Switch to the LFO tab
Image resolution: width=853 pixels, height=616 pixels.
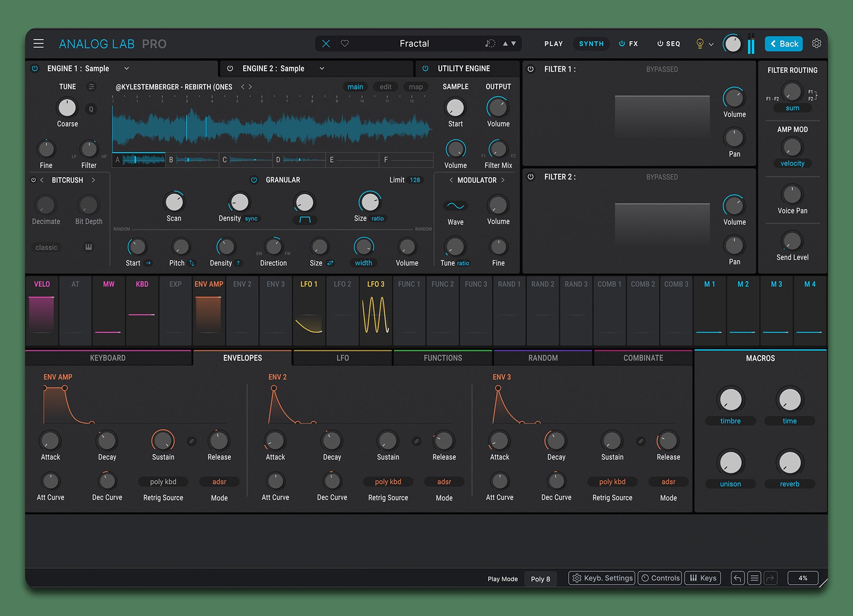click(342, 358)
